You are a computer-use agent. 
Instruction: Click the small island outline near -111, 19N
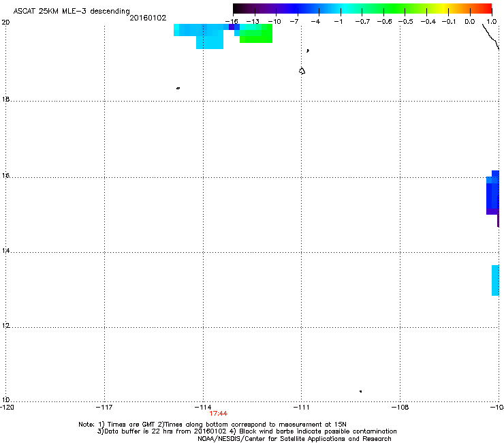point(302,71)
